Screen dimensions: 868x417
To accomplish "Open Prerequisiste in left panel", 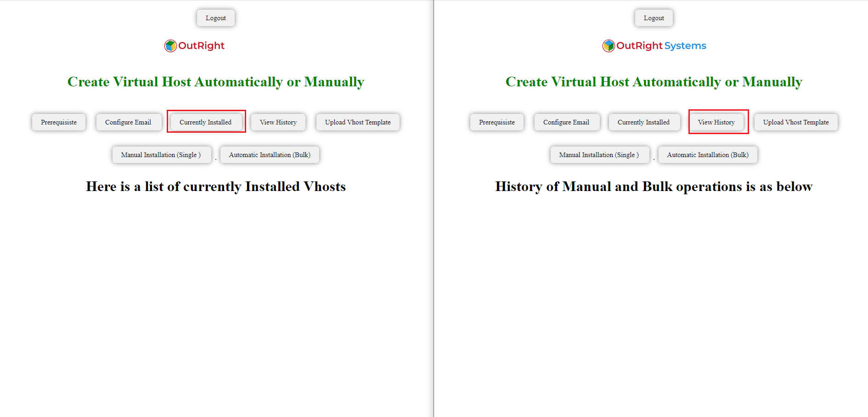I will (x=59, y=122).
